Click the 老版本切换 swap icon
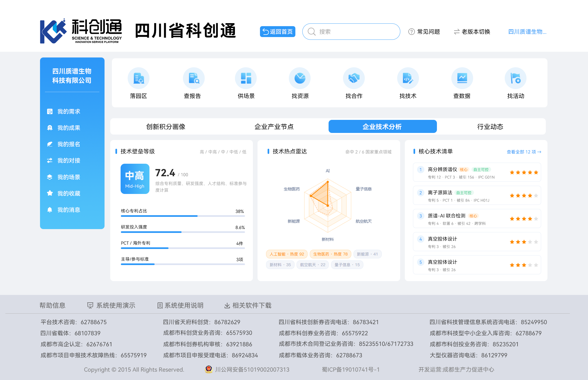The height and width of the screenshot is (380, 588). [457, 32]
